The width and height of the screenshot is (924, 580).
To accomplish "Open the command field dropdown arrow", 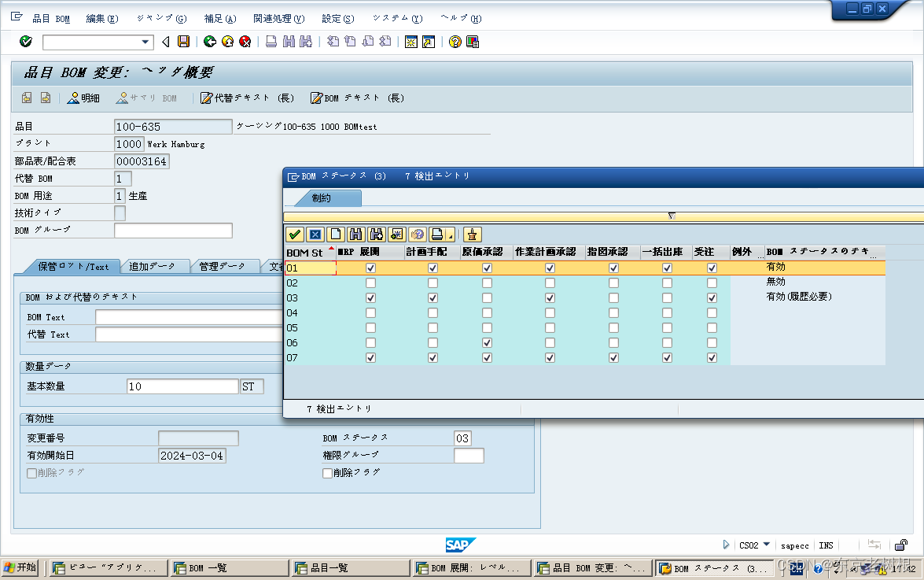I will tap(145, 42).
